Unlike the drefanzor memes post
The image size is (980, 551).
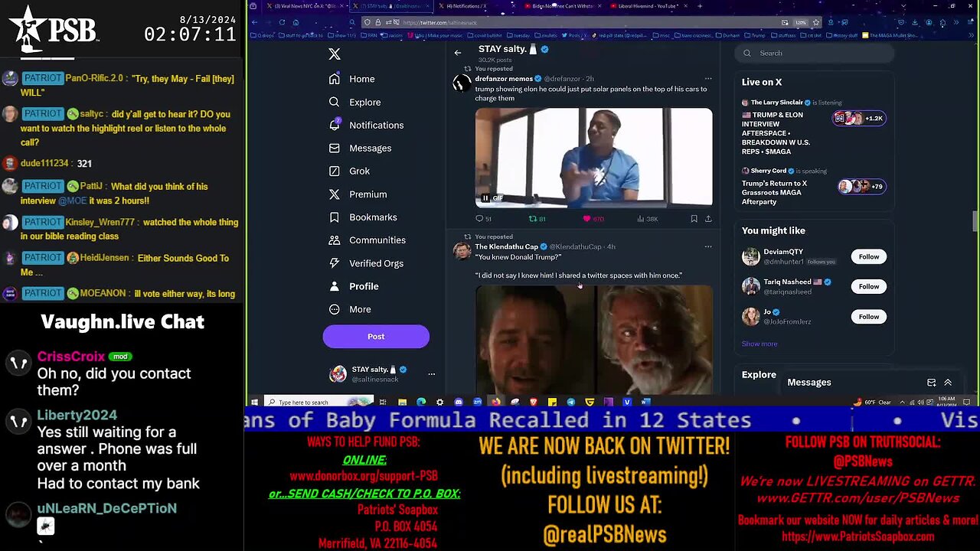pyautogui.click(x=593, y=219)
